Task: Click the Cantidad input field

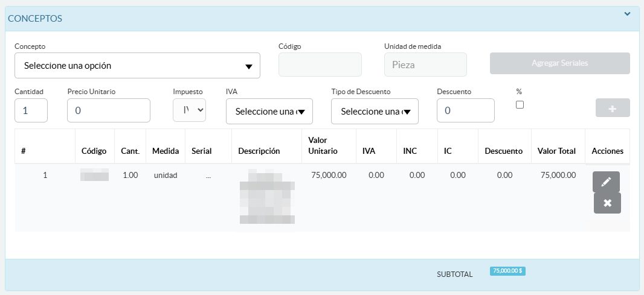Action: (x=31, y=111)
